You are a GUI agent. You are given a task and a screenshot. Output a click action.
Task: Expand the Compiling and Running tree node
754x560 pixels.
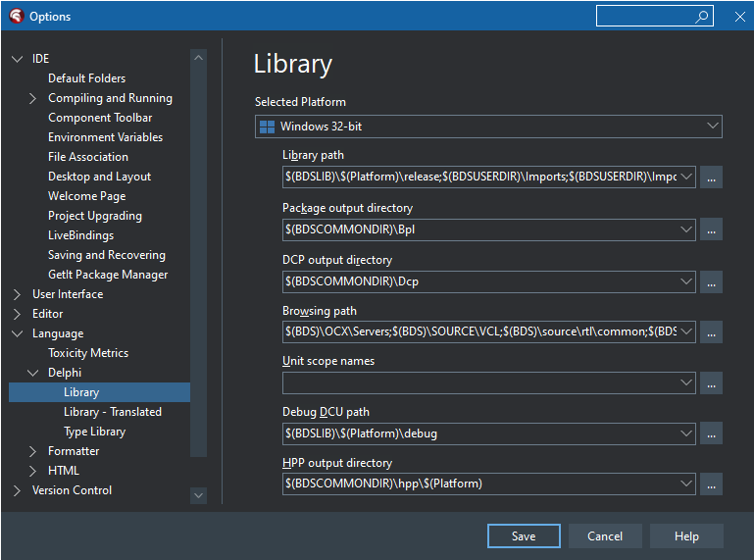pyautogui.click(x=32, y=98)
